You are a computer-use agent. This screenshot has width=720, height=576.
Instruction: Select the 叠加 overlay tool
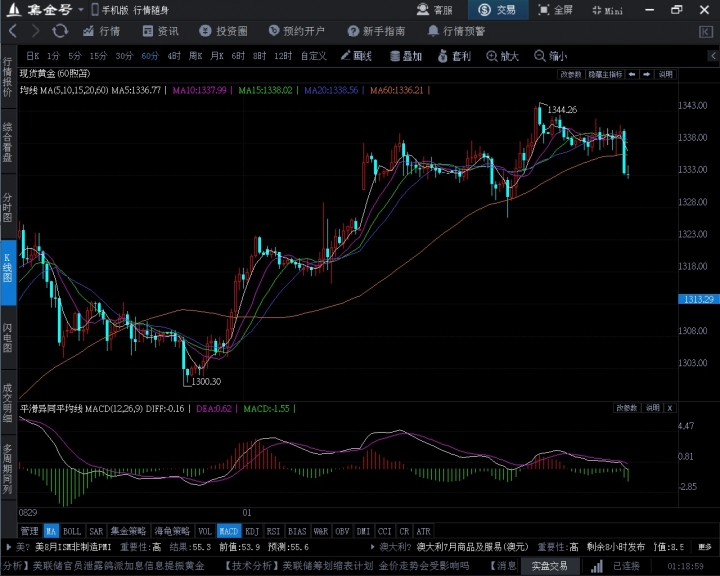pyautogui.click(x=406, y=56)
